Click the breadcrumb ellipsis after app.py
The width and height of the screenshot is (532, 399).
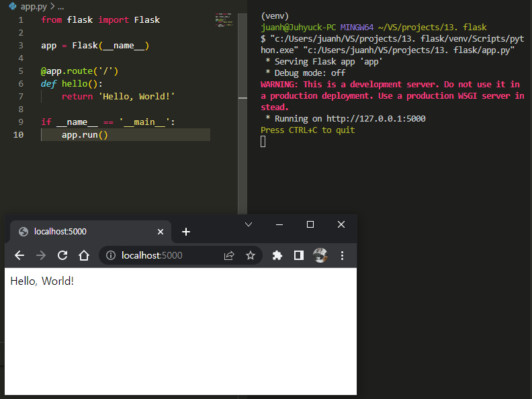click(60, 7)
